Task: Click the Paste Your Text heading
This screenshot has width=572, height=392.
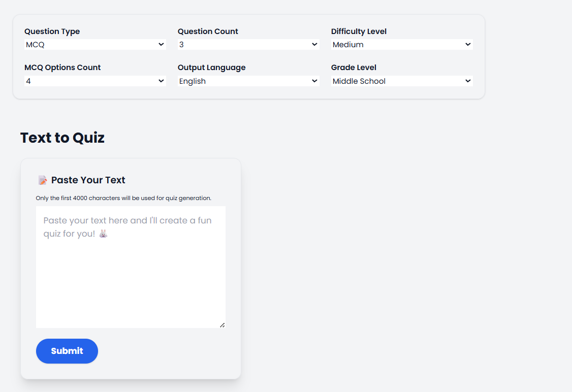Action: 88,180
